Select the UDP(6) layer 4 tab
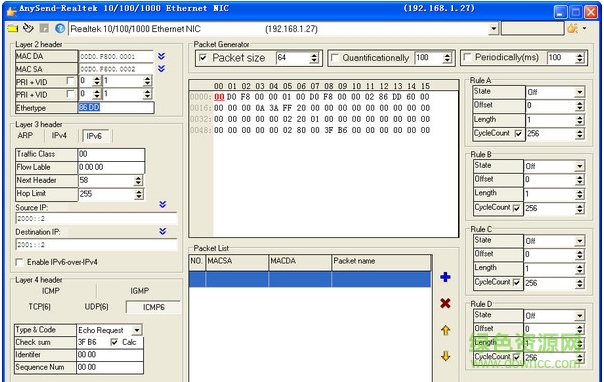The image size is (604, 382). click(96, 307)
